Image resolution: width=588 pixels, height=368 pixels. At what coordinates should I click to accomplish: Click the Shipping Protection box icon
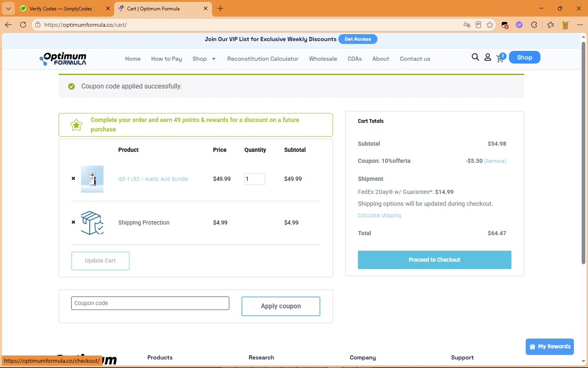(92, 223)
